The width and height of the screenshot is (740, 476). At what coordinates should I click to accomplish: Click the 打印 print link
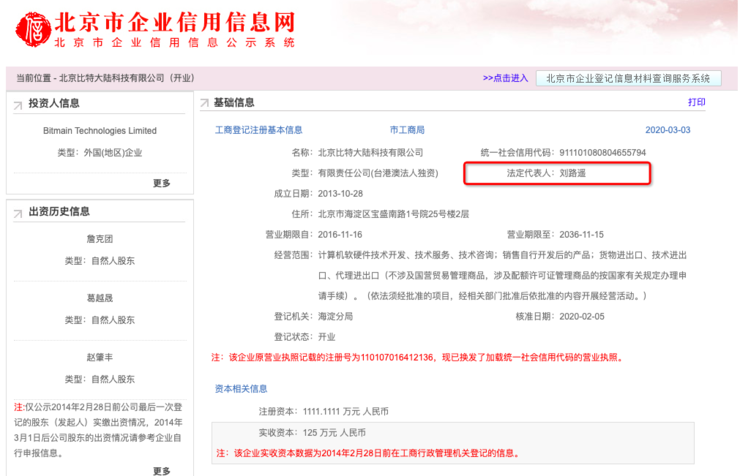coord(697,102)
